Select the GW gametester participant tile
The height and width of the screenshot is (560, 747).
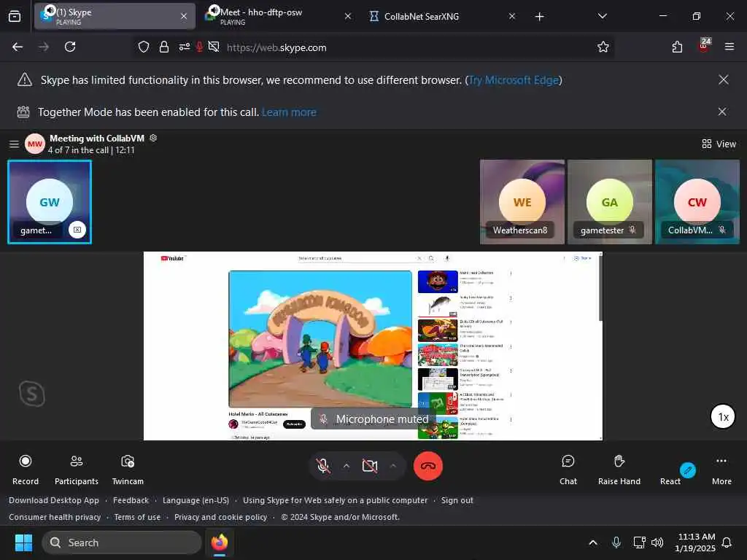50,202
